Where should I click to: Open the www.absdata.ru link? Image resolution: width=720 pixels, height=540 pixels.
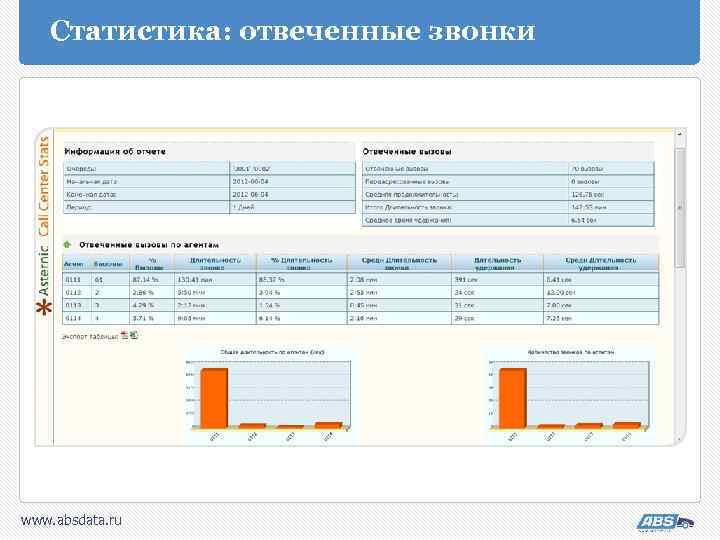click(71, 520)
